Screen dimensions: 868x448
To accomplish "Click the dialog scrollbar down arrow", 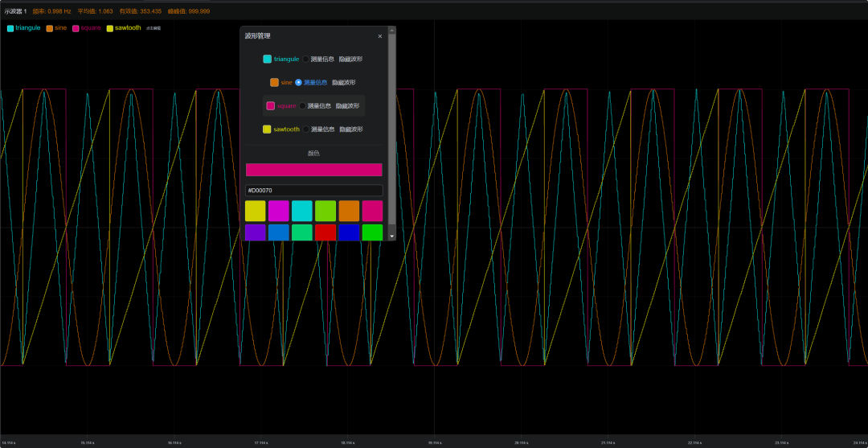I will point(392,236).
